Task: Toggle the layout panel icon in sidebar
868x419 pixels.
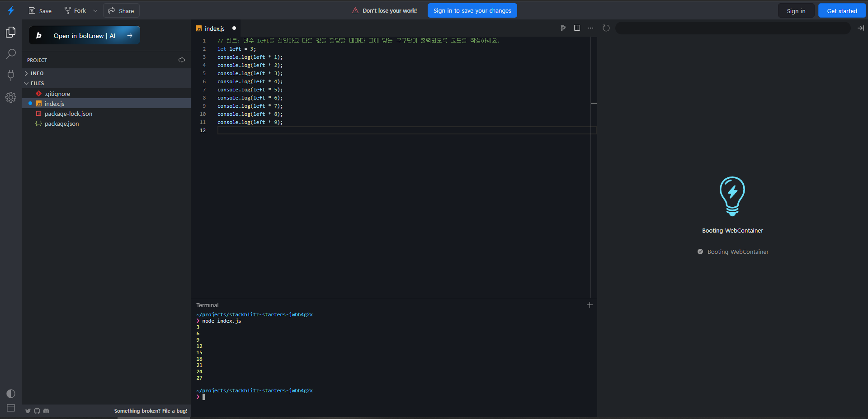Action: point(11,408)
